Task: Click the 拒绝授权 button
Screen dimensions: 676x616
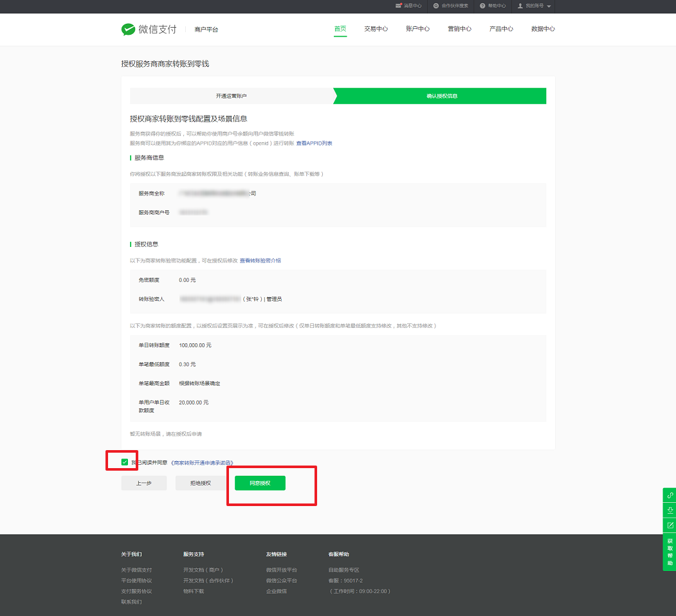Action: point(201,483)
